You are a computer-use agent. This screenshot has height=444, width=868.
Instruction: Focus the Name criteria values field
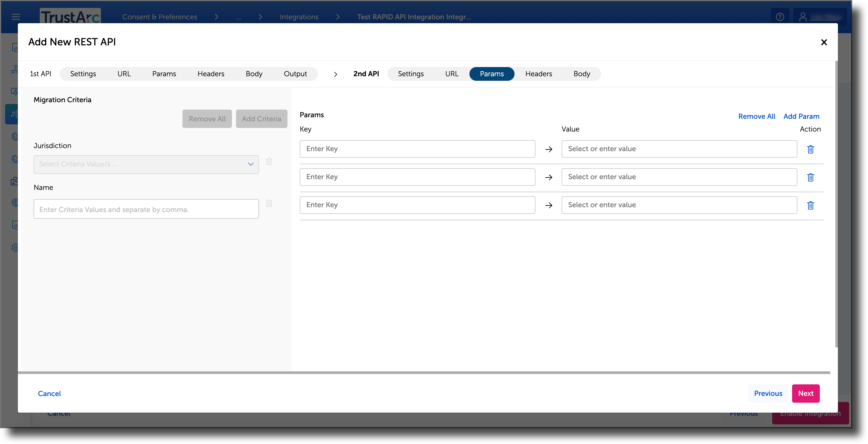146,209
